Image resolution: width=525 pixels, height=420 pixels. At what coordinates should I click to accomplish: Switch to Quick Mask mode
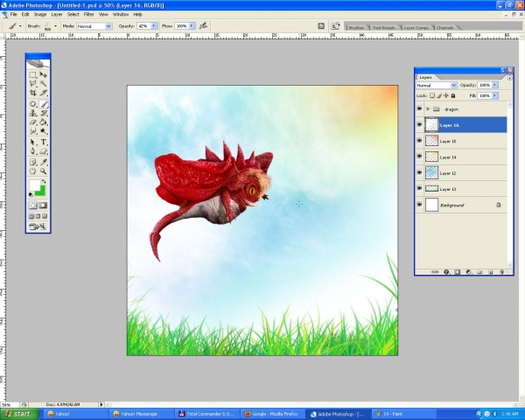[43, 206]
